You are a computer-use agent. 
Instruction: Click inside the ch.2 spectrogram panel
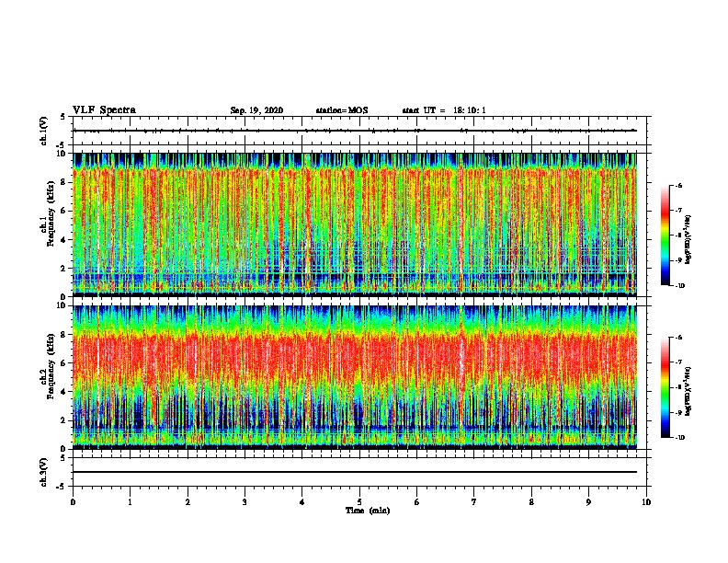pos(355,377)
